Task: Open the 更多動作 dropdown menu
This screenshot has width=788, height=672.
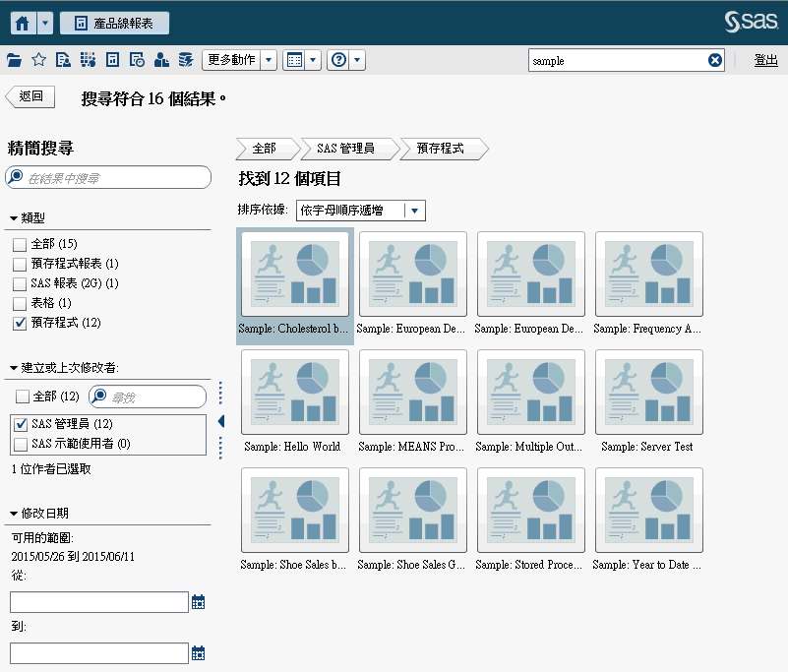Action: (233, 59)
